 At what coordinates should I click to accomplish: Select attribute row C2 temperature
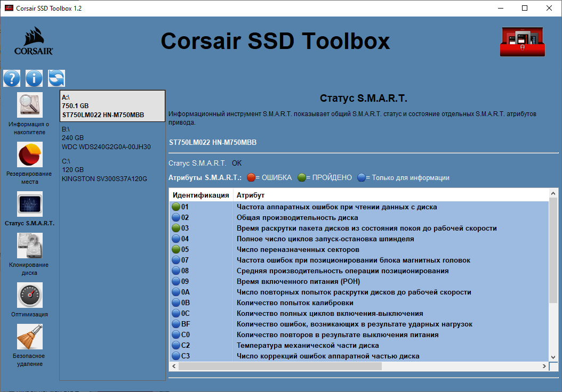coord(359,346)
